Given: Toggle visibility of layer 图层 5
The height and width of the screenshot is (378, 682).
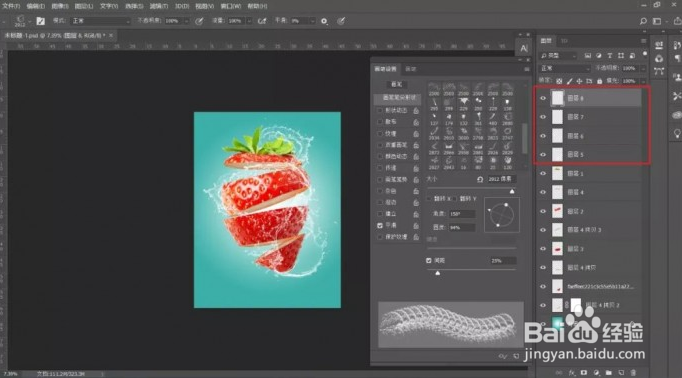Looking at the screenshot, I should 543,154.
